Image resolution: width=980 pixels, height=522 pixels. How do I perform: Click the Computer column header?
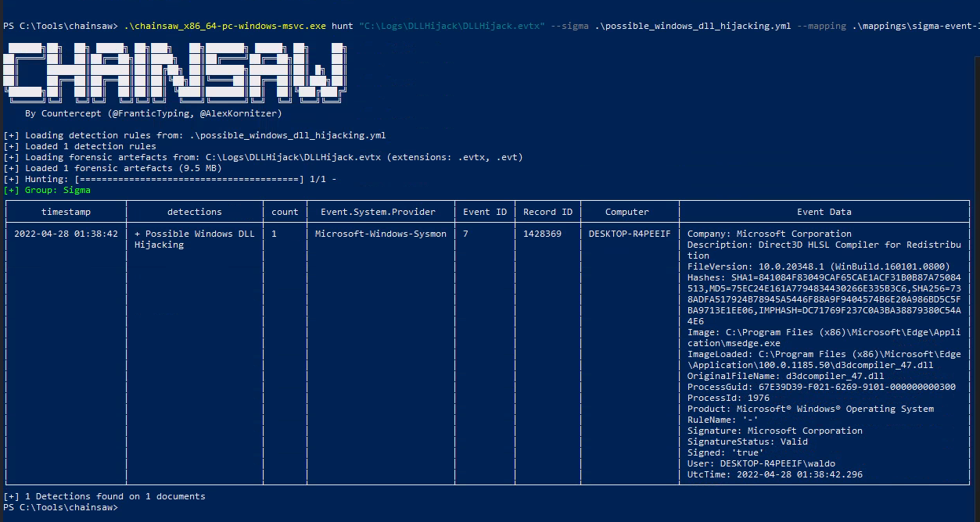point(626,212)
